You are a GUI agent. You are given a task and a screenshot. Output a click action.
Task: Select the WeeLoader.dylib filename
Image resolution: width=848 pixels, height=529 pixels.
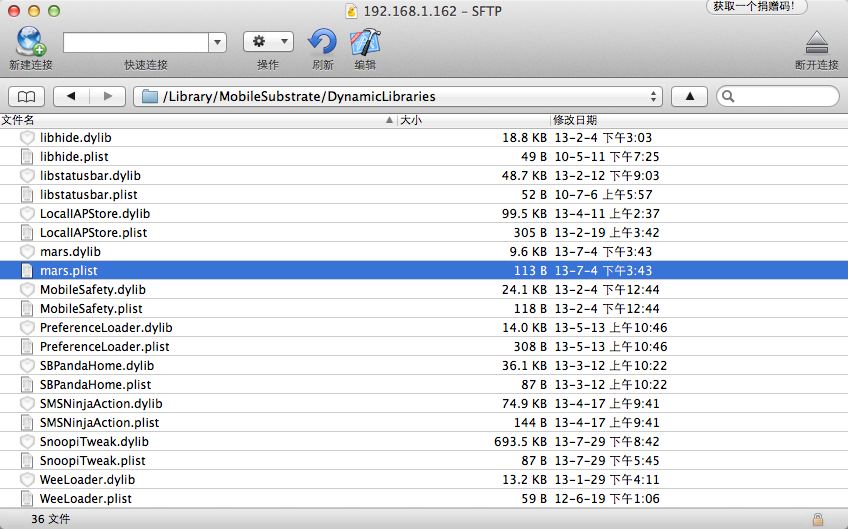[x=87, y=479]
